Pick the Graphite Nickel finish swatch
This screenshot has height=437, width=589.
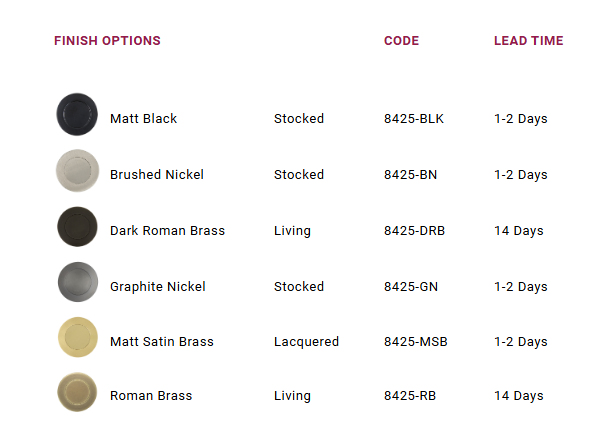coord(78,282)
